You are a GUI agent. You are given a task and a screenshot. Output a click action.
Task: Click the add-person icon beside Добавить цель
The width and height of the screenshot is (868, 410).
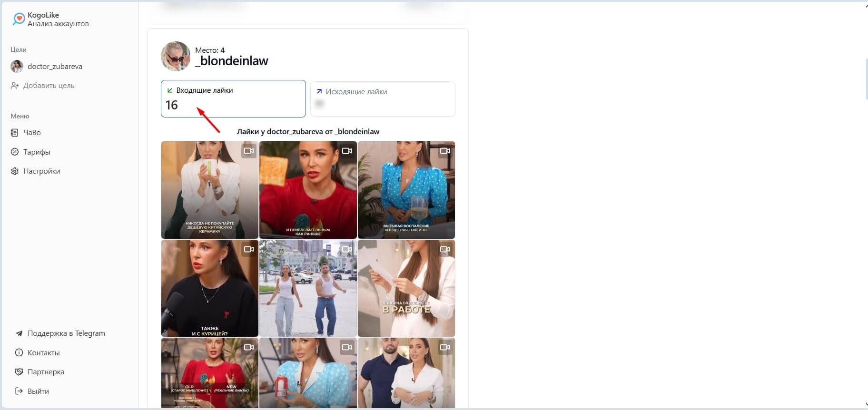15,86
